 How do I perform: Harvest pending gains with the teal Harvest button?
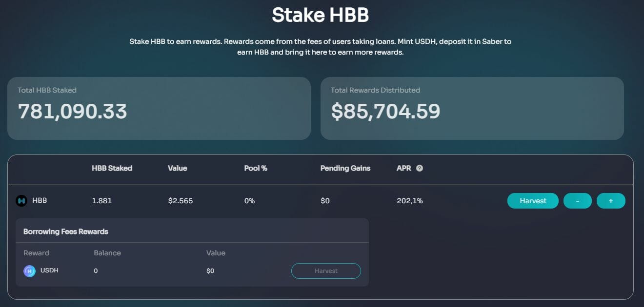click(533, 201)
